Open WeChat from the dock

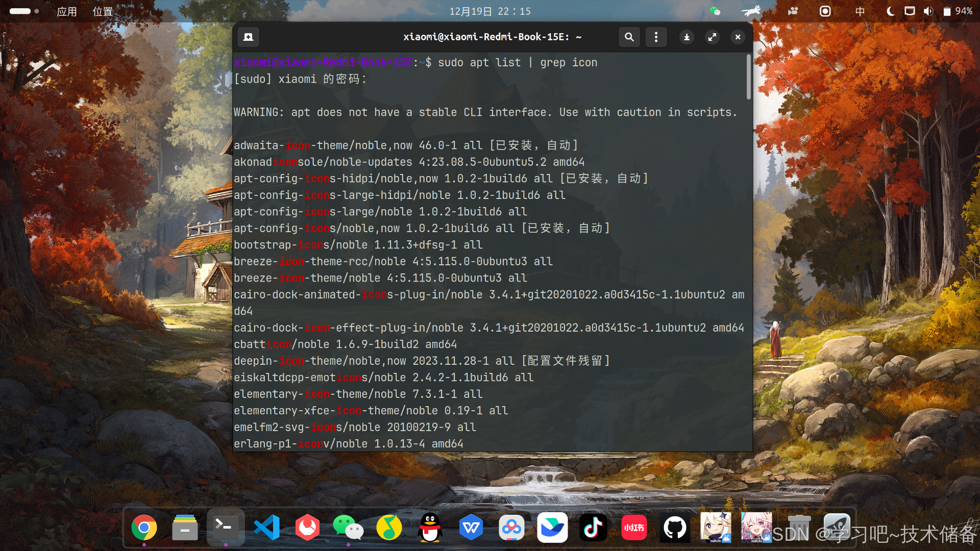click(x=348, y=528)
